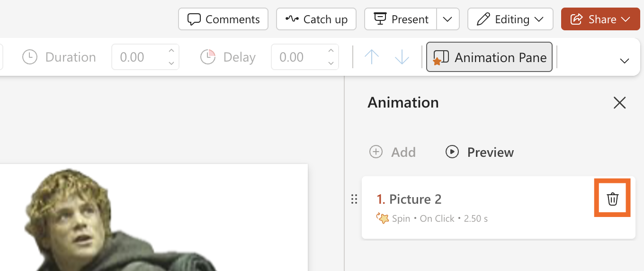The height and width of the screenshot is (271, 644).
Task: Click the Catch up button
Action: point(316,19)
